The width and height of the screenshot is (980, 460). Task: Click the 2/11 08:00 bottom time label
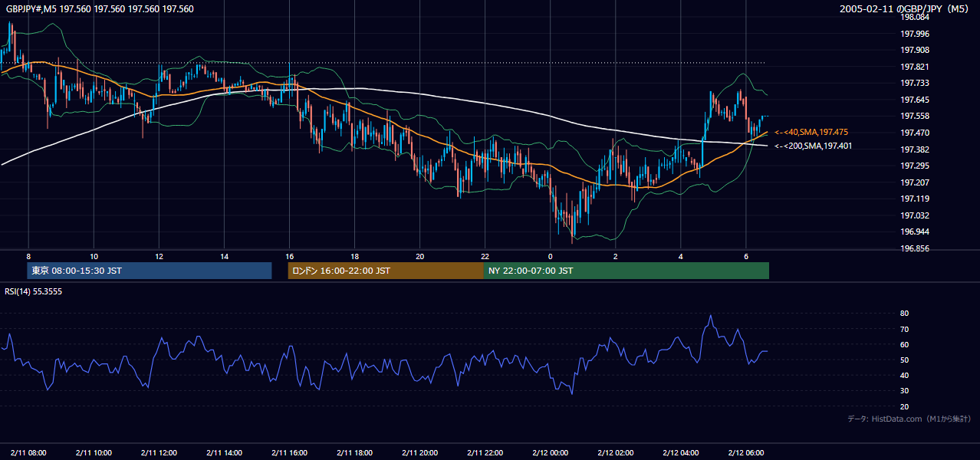point(28,453)
